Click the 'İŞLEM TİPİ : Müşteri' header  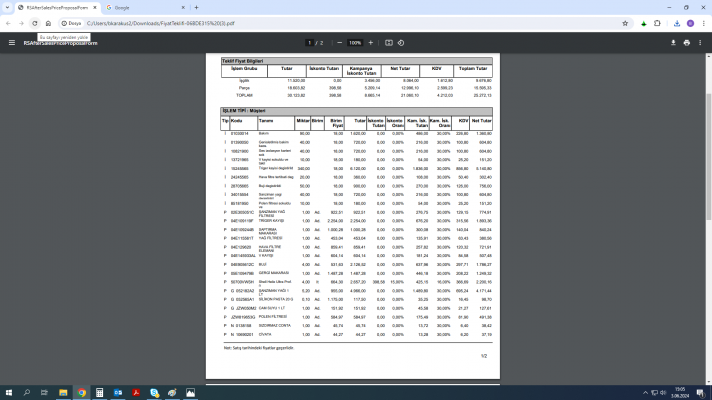coord(356,111)
